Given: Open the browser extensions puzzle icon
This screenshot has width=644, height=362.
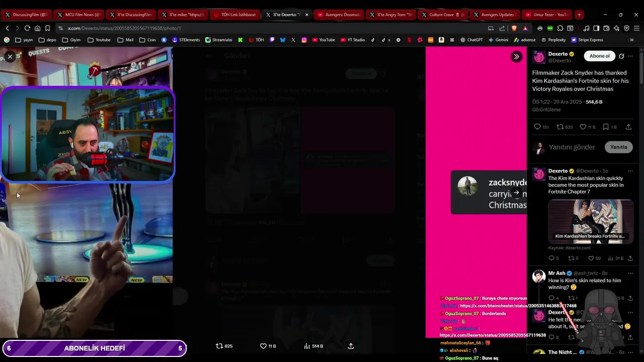Looking at the screenshot, I should [560, 28].
